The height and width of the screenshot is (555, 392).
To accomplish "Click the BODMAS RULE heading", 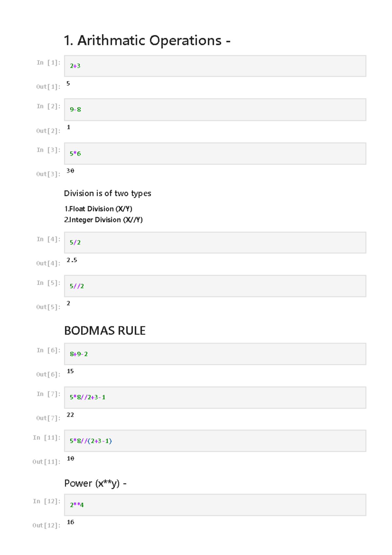I will (105, 331).
